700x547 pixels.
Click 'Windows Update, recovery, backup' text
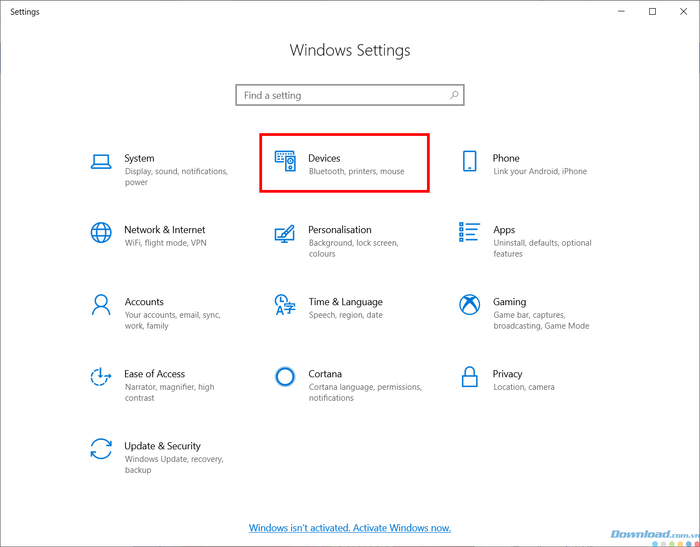(x=174, y=464)
